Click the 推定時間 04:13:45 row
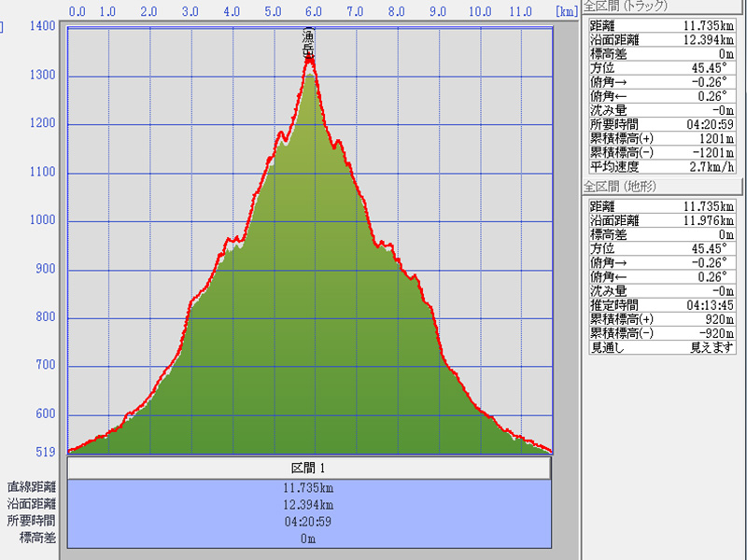 coord(663,304)
